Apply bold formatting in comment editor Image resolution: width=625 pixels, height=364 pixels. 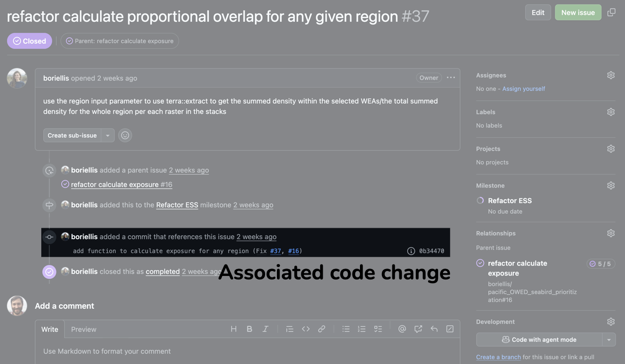250,329
